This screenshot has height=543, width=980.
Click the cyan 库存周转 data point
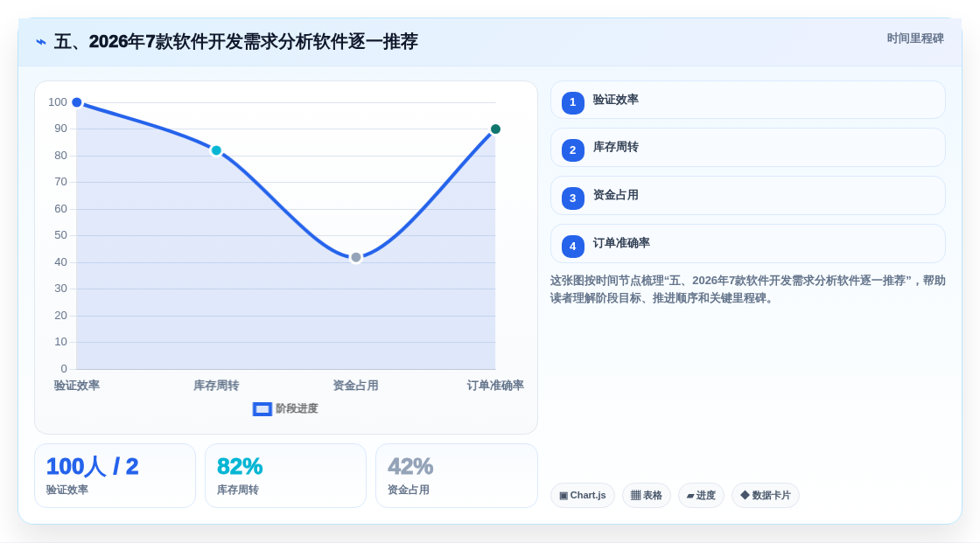(216, 150)
